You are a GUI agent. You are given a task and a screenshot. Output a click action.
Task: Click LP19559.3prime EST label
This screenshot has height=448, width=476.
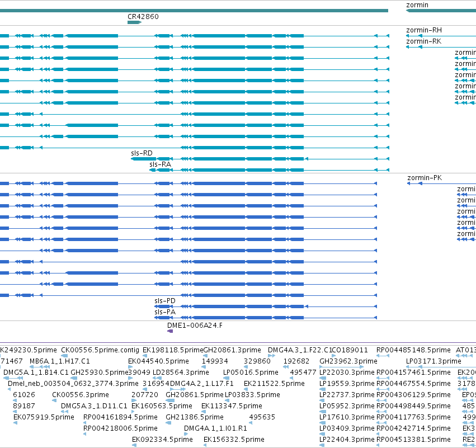(x=347, y=384)
